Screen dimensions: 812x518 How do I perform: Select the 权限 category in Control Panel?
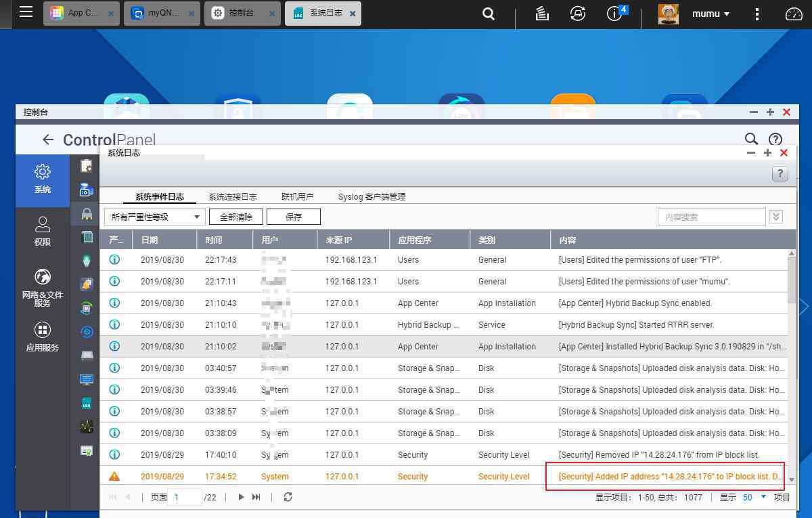tap(43, 232)
